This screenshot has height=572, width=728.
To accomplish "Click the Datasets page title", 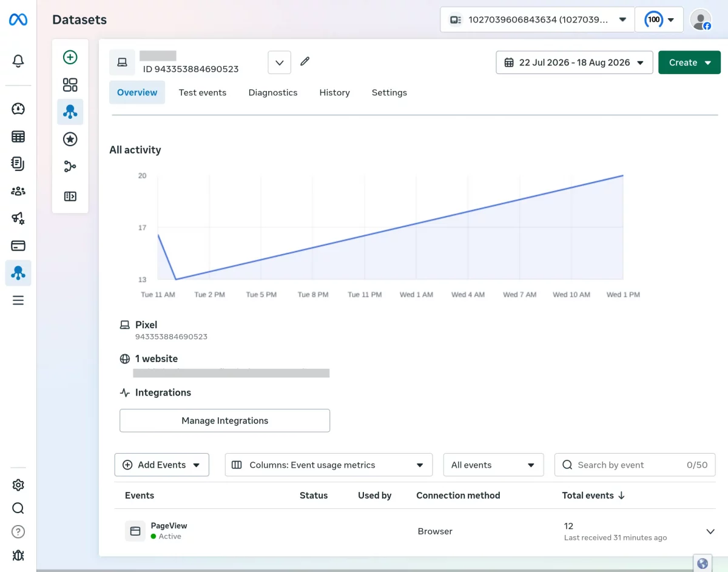I will coord(79,19).
